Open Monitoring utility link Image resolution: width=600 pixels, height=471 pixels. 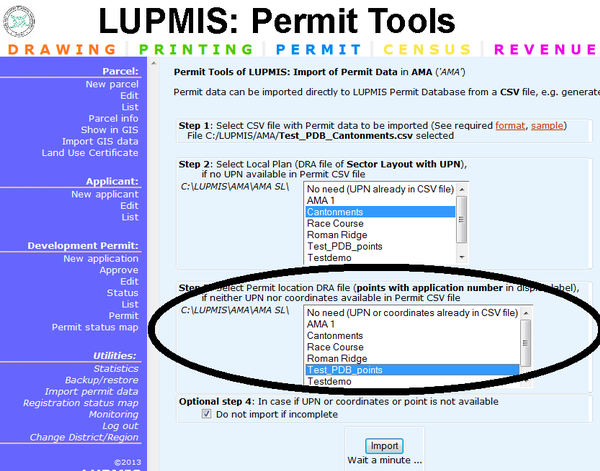pos(114,415)
